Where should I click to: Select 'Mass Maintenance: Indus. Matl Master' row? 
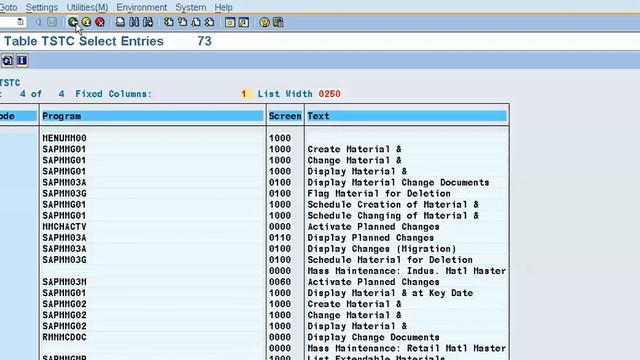[407, 271]
